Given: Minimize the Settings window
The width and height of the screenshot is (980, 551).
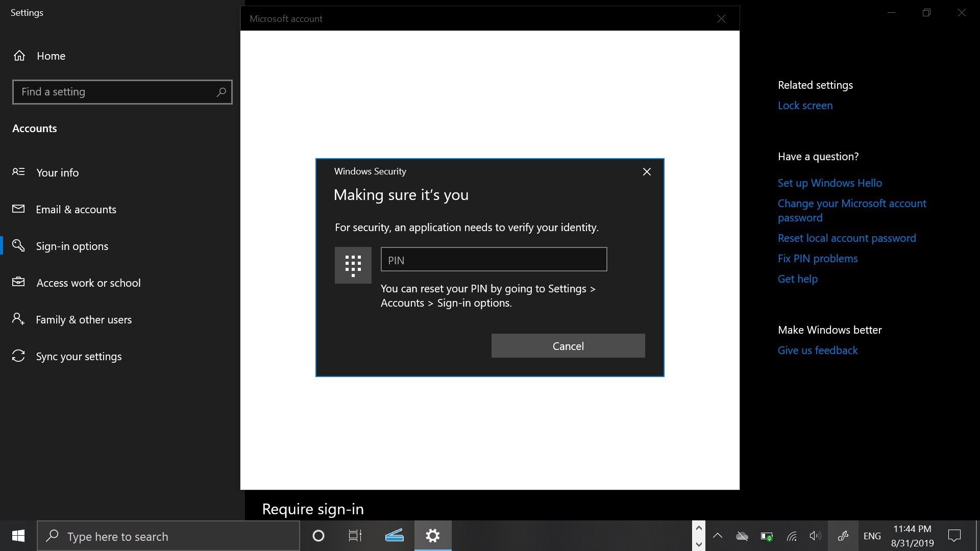Looking at the screenshot, I should [892, 13].
